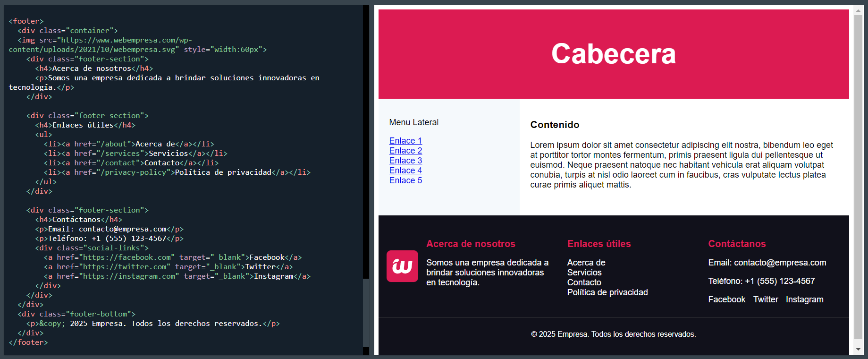Click the href="/privacy-policy" code line
Viewport: 868px width, 359px height.
(x=177, y=172)
